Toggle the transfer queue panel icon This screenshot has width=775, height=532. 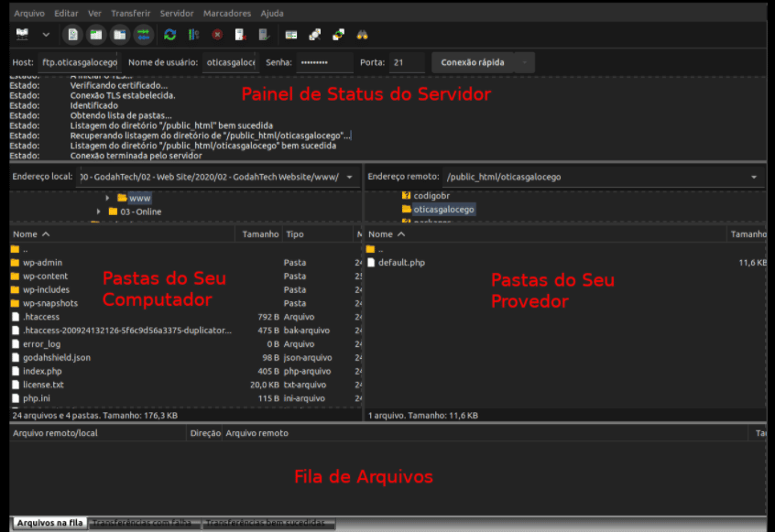(x=143, y=35)
